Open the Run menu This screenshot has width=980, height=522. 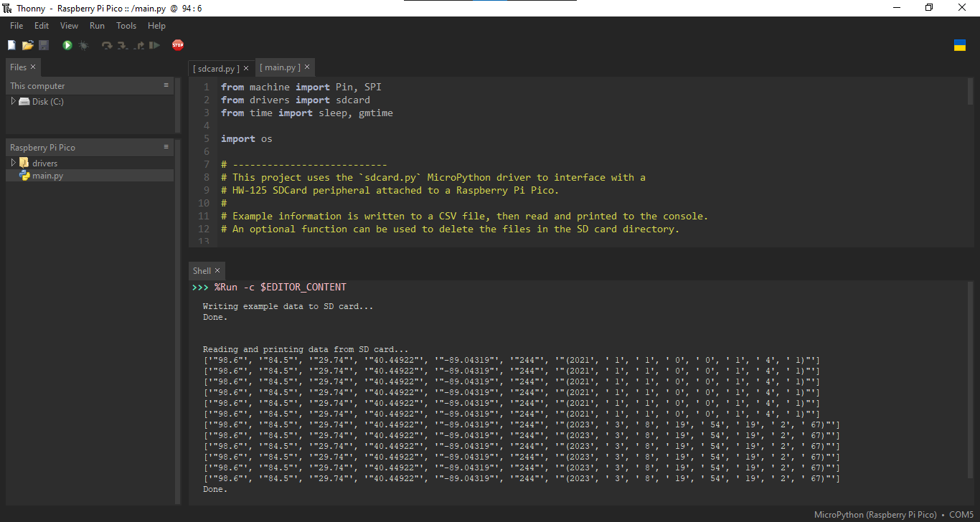97,25
